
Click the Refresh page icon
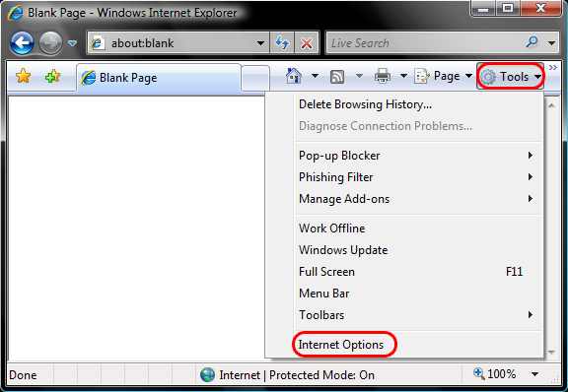[x=282, y=43]
